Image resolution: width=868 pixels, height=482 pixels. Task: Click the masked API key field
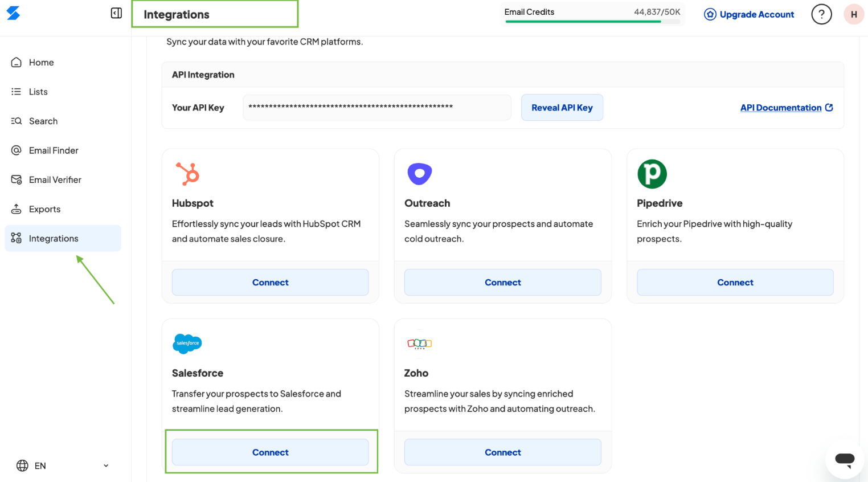377,107
